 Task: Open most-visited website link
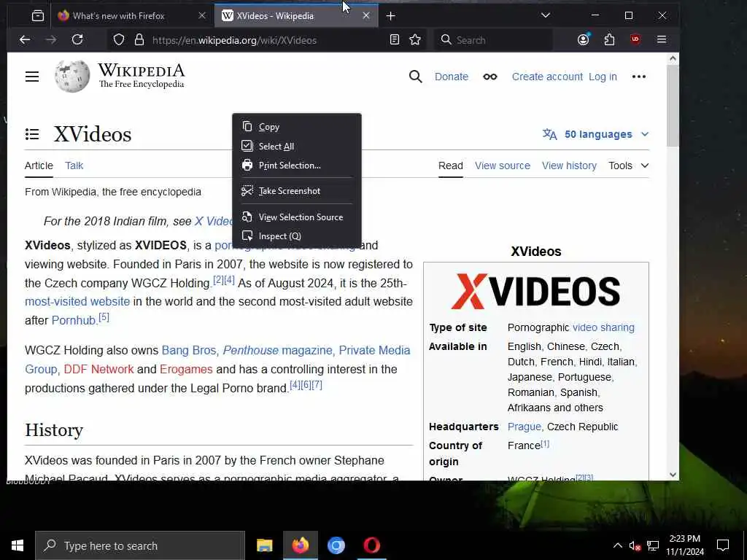point(77,301)
